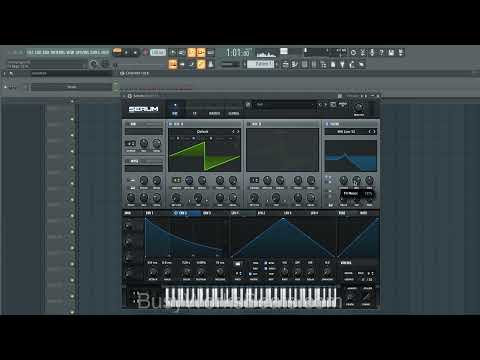
Task: Click Porta knob near keyboard
Action: [x=350, y=297]
